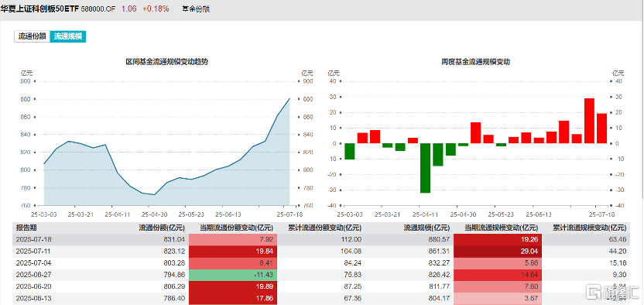Click the line chart peak point near 880
Viewport: 644px width, 305px height.
(289, 98)
